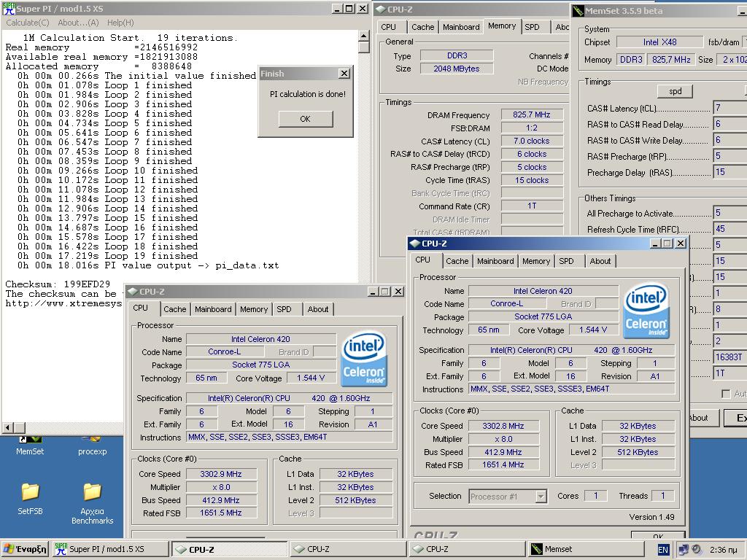Switch to Mainboard tab in CPU-Z Memory window
The width and height of the screenshot is (747, 560).
pyautogui.click(x=461, y=27)
